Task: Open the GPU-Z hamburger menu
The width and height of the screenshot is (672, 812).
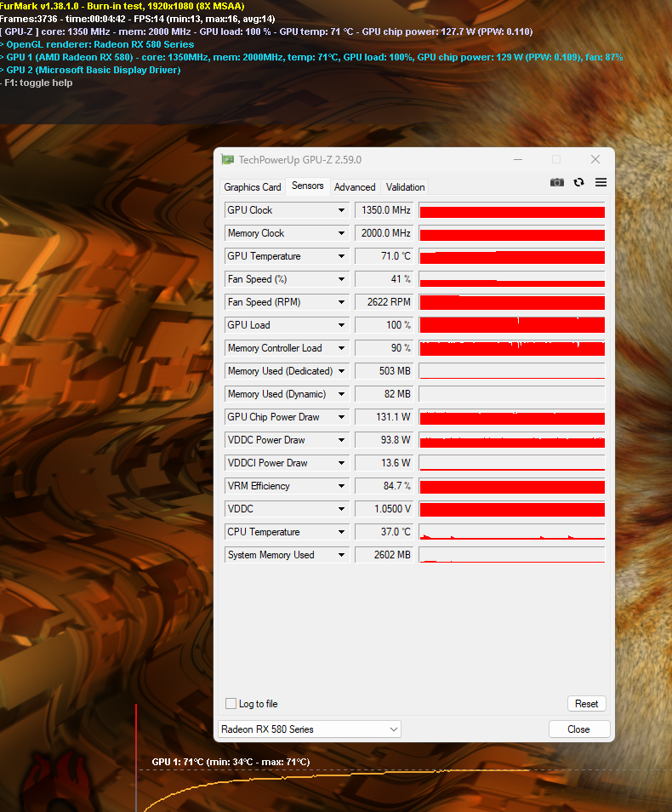Action: (601, 182)
